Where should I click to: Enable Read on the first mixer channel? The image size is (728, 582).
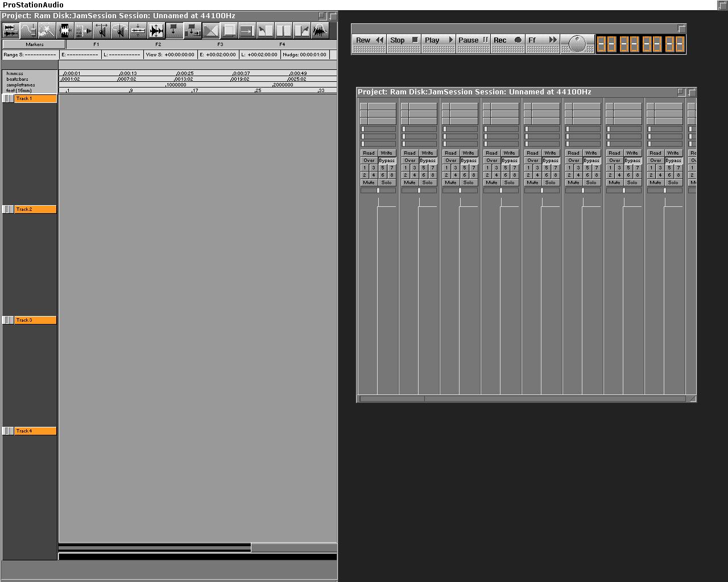coord(369,153)
